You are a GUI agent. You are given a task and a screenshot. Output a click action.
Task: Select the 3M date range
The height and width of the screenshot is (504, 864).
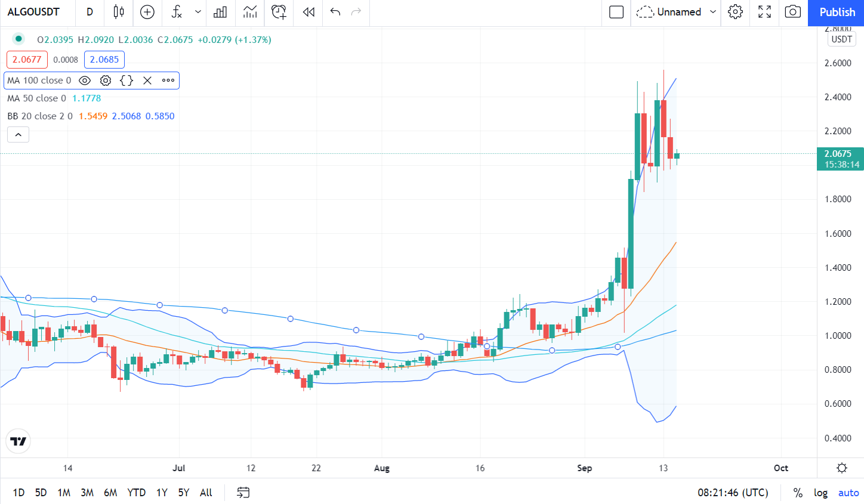(87, 493)
